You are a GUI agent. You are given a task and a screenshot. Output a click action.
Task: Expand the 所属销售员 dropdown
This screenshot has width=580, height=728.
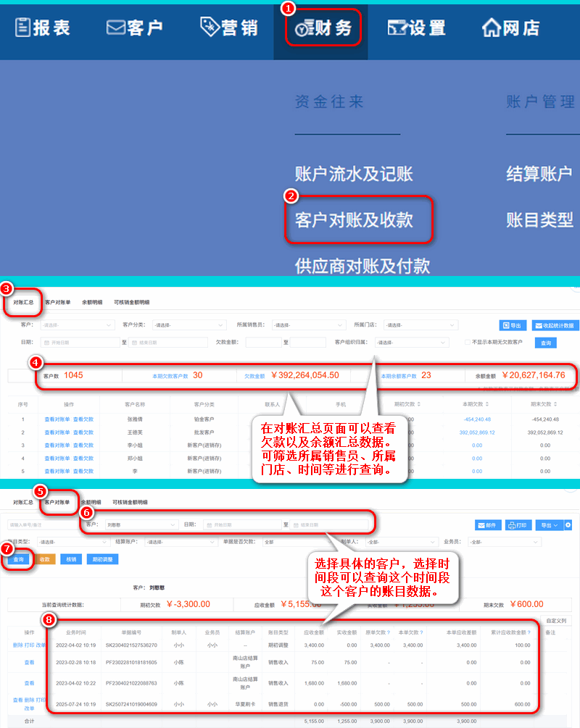click(x=309, y=325)
